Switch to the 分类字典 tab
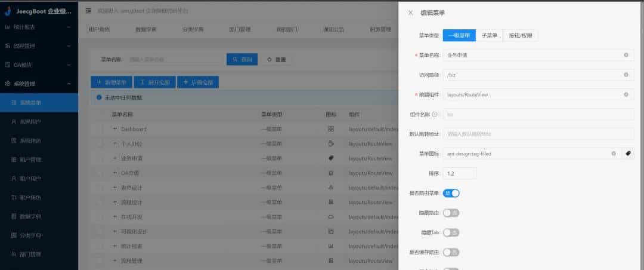Image resolution: width=644 pixels, height=270 pixels. coord(193,30)
